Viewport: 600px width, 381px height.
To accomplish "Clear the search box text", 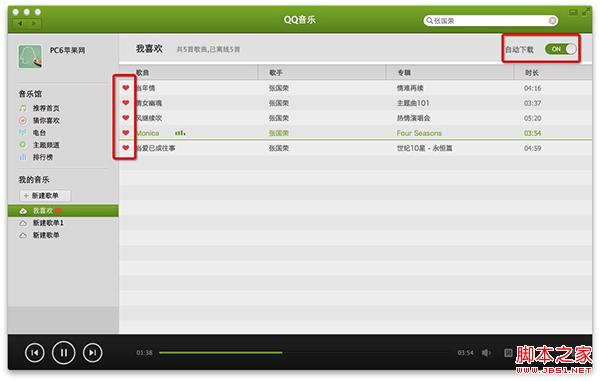I will coord(553,21).
